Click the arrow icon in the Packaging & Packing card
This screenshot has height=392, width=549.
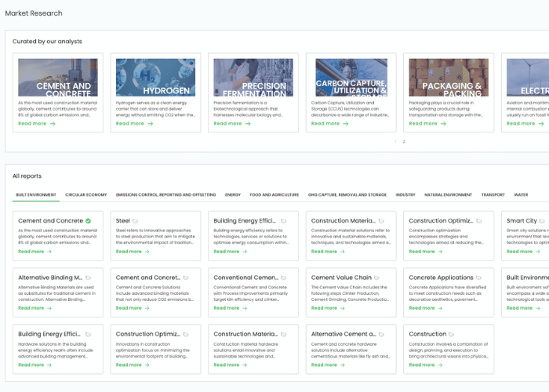(x=443, y=124)
